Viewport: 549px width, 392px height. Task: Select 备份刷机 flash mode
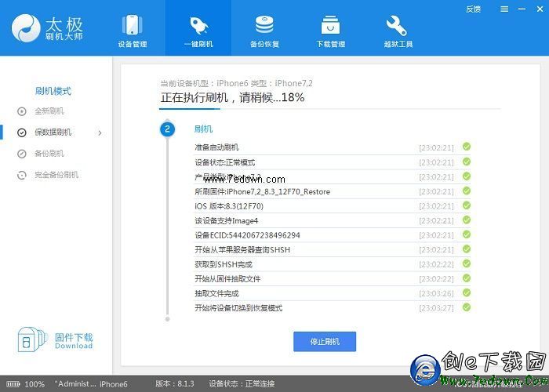coord(49,154)
